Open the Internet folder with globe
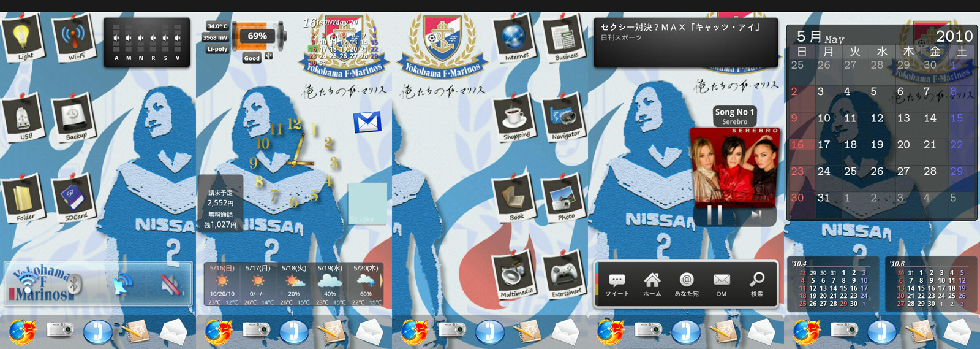Screen dimensions: 980x349 [514, 38]
